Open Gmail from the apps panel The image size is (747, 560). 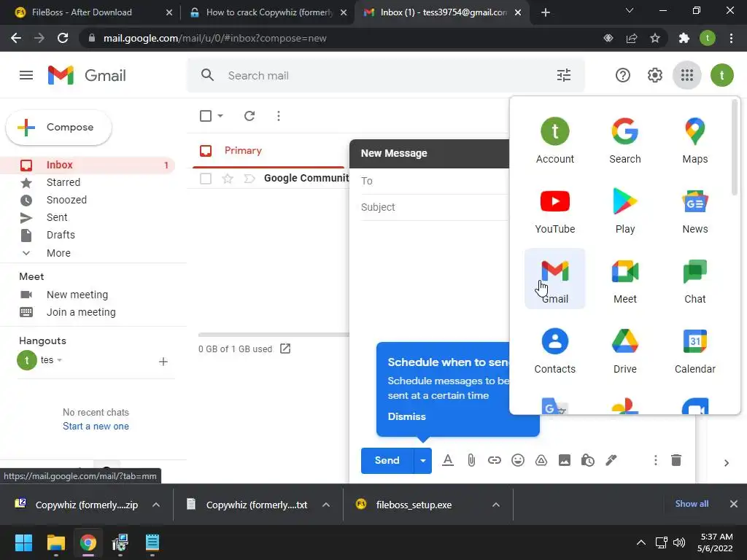point(555,279)
